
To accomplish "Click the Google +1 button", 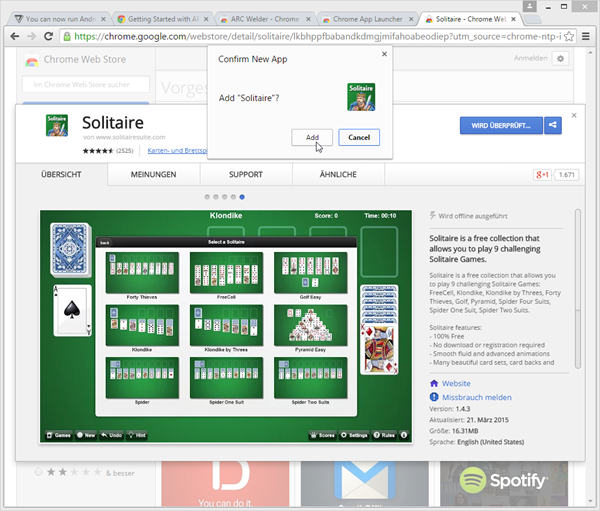I will point(542,175).
